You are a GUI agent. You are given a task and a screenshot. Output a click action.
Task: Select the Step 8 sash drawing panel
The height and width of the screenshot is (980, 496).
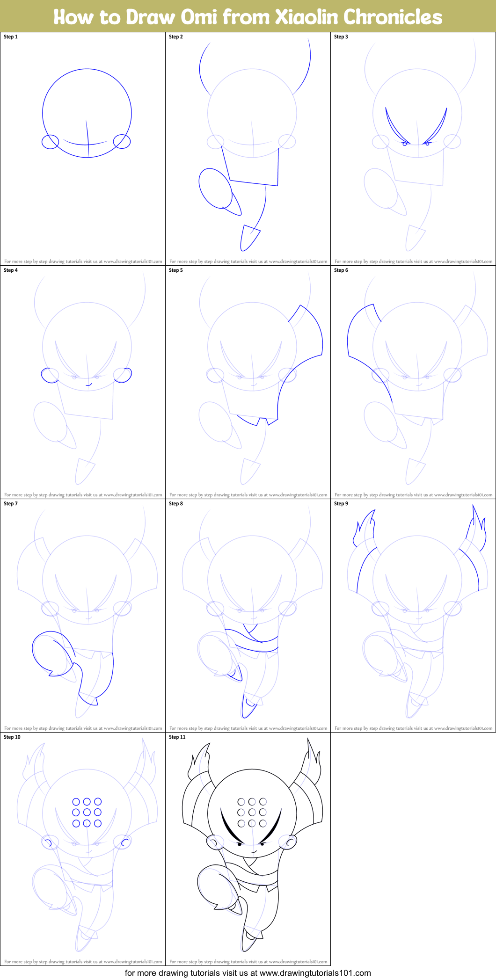(x=248, y=616)
